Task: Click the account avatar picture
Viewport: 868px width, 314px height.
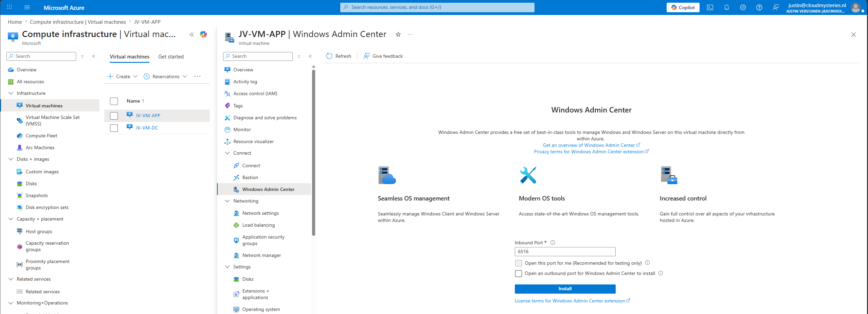Action: coord(856,7)
